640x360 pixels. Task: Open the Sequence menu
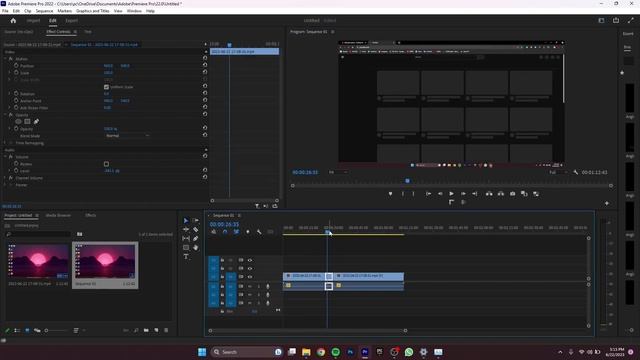click(44, 11)
